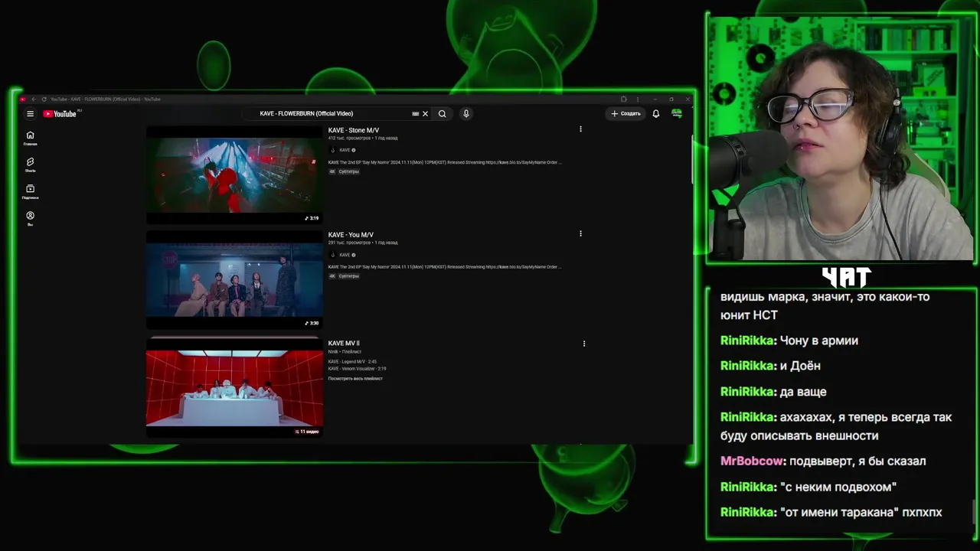Start voice search with the microphone
Viewport: 980px width, 551px height.
465,114
